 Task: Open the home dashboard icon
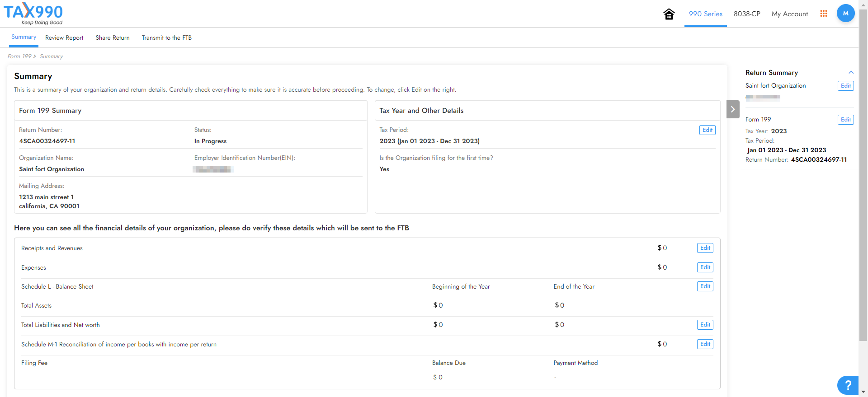pyautogui.click(x=669, y=14)
